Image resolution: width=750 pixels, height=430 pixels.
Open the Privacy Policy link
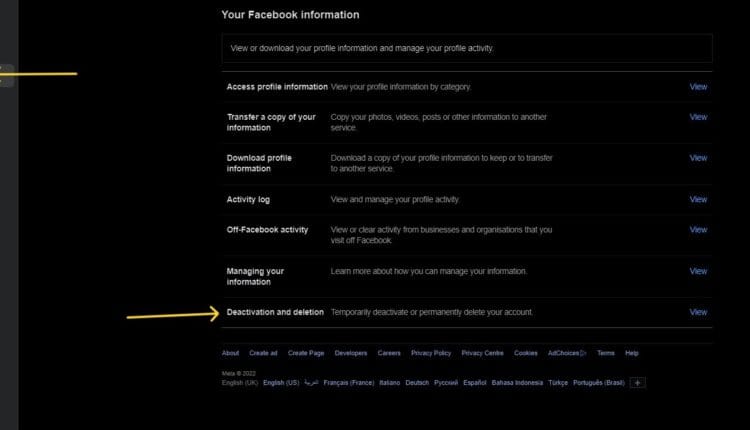click(431, 353)
